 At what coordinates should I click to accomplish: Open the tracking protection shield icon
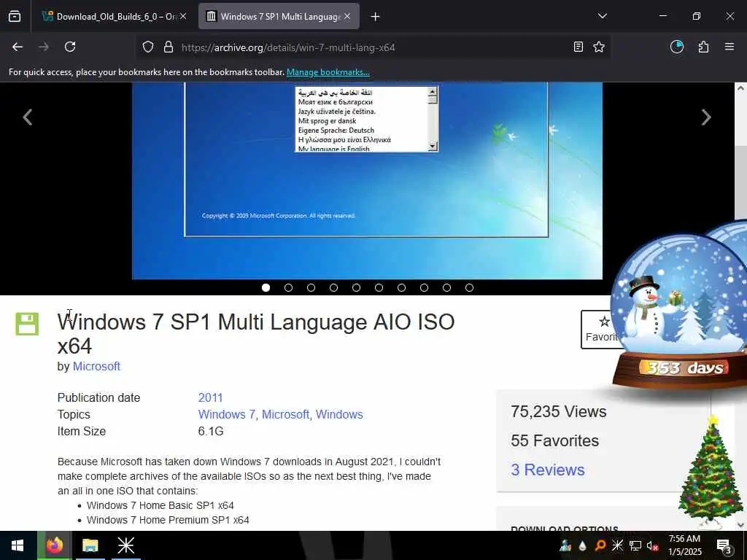point(148,47)
